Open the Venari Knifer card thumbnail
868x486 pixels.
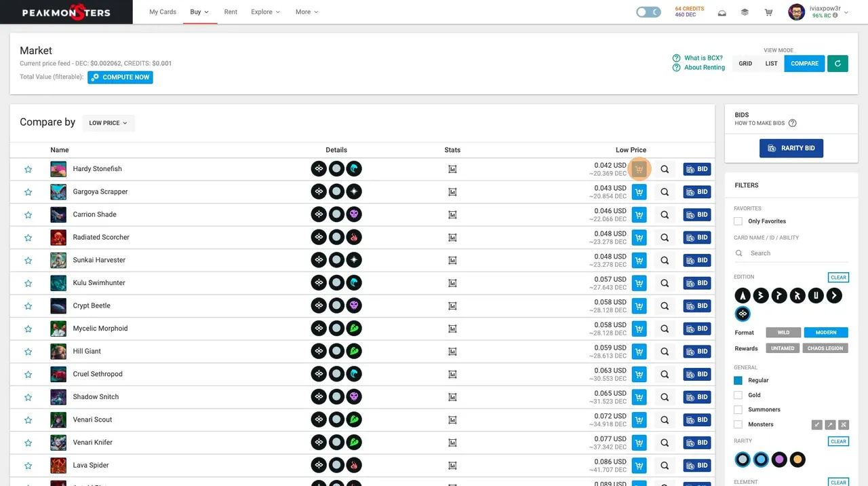58,443
